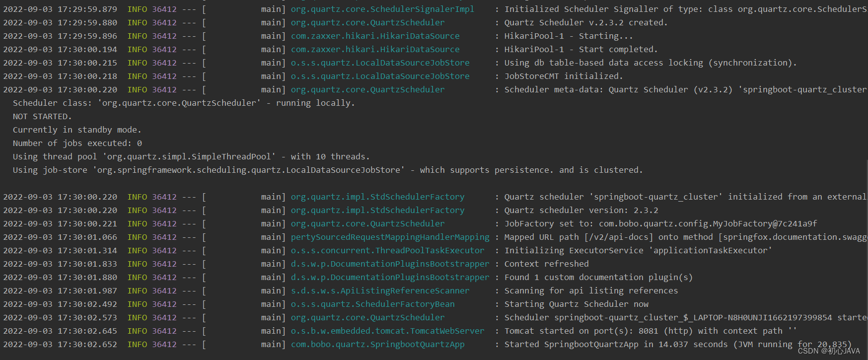Click the 'Quartz scheduler version: 2.3.2' message

(581, 211)
